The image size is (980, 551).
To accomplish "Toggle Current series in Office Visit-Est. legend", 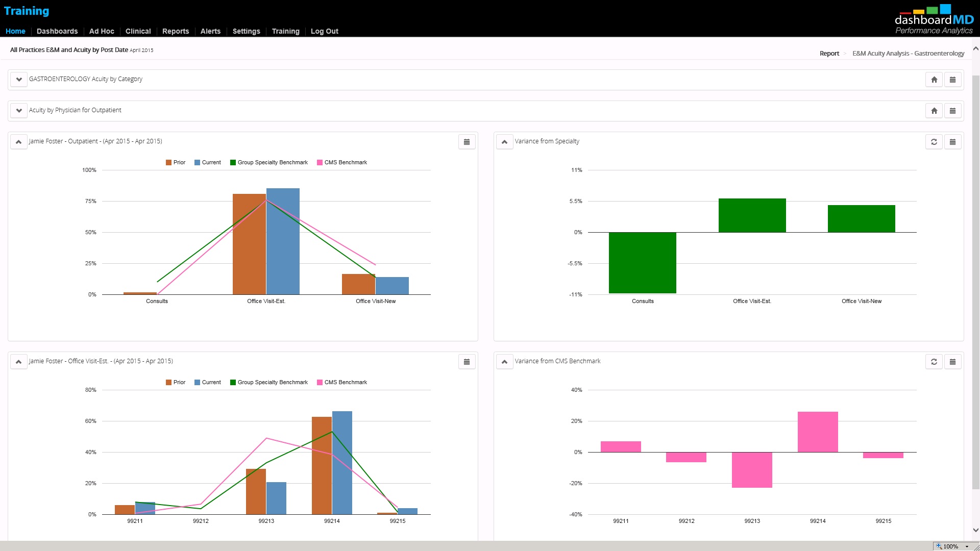I will (207, 382).
